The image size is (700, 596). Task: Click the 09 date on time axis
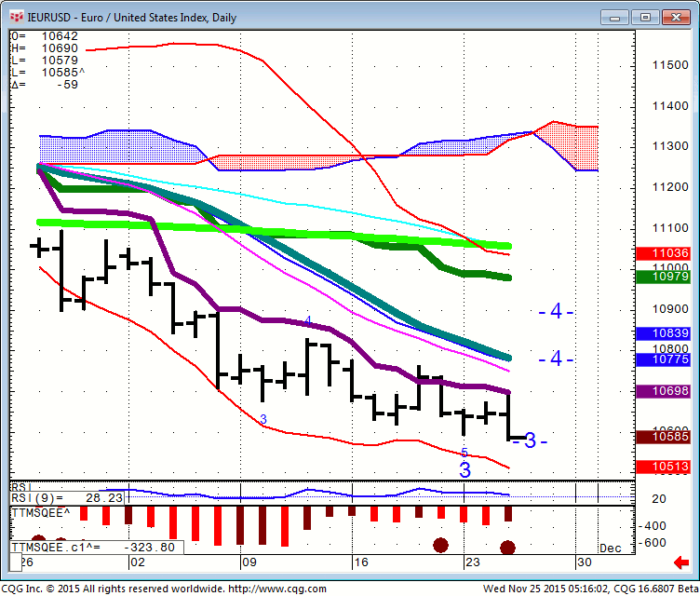(x=249, y=562)
